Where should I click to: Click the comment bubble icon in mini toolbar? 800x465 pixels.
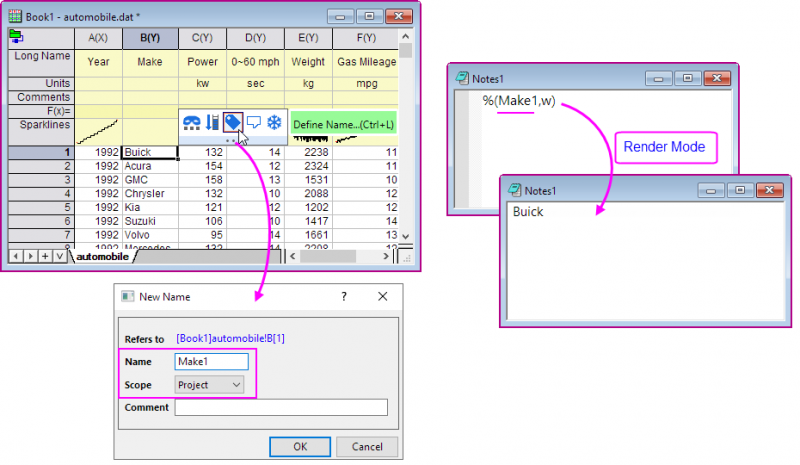pos(254,122)
